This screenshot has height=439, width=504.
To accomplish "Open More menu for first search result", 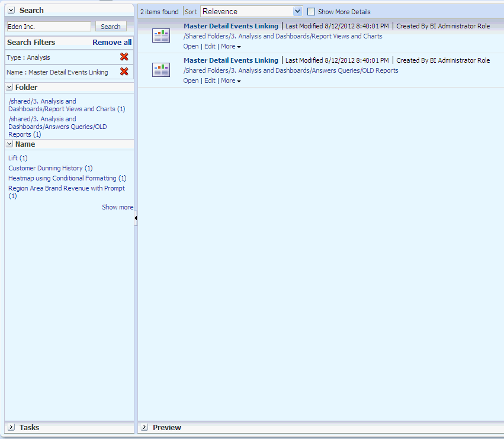I will 230,47.
